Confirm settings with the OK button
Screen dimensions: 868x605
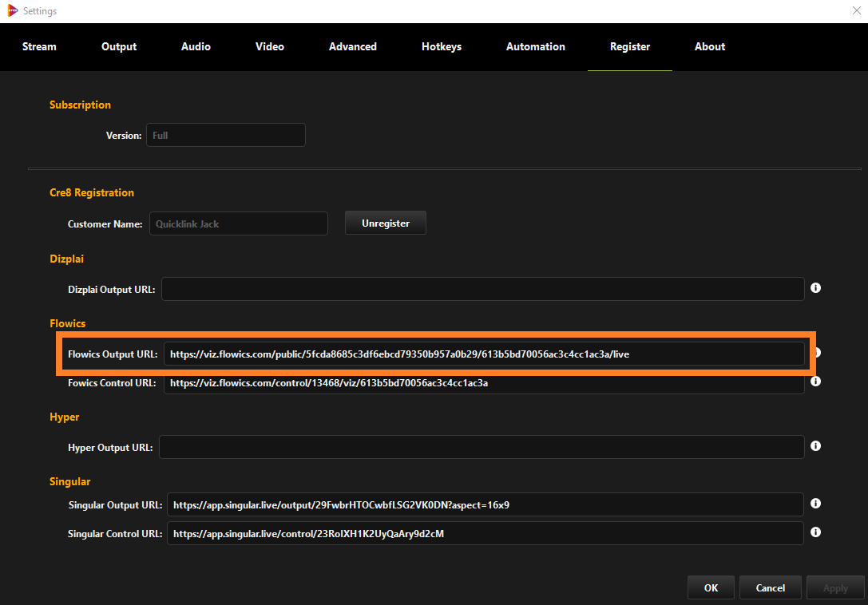pyautogui.click(x=711, y=588)
